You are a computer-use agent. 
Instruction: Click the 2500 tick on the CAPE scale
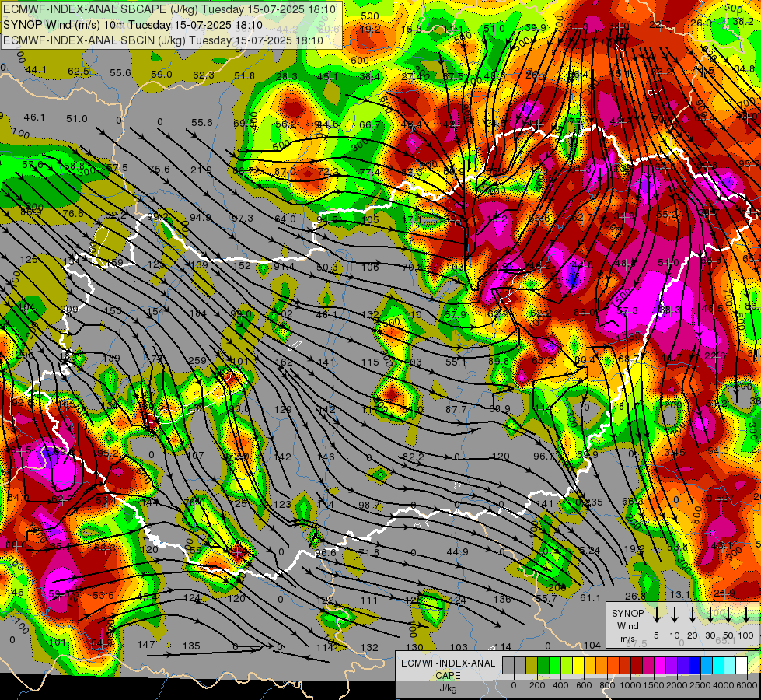[701, 685]
